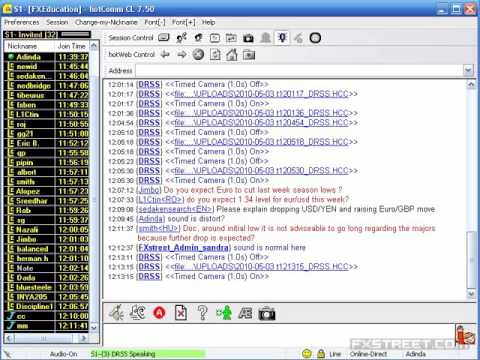
Task: Open the hotWeb home page icon
Action: [232, 54]
